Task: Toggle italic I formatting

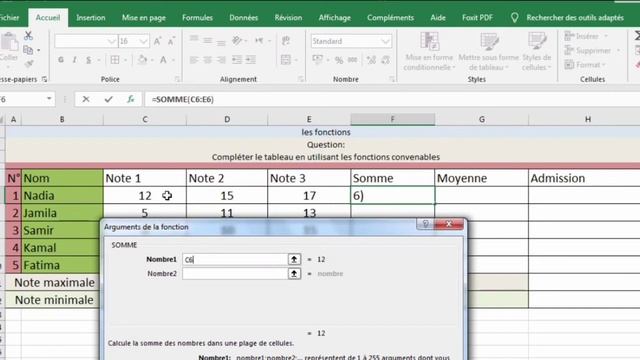Action: click(74, 60)
